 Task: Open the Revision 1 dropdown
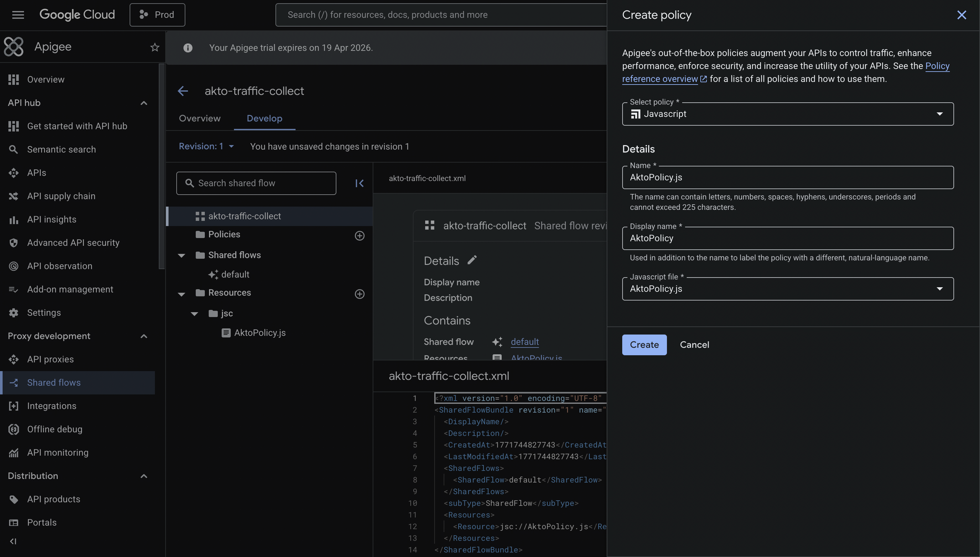(206, 146)
